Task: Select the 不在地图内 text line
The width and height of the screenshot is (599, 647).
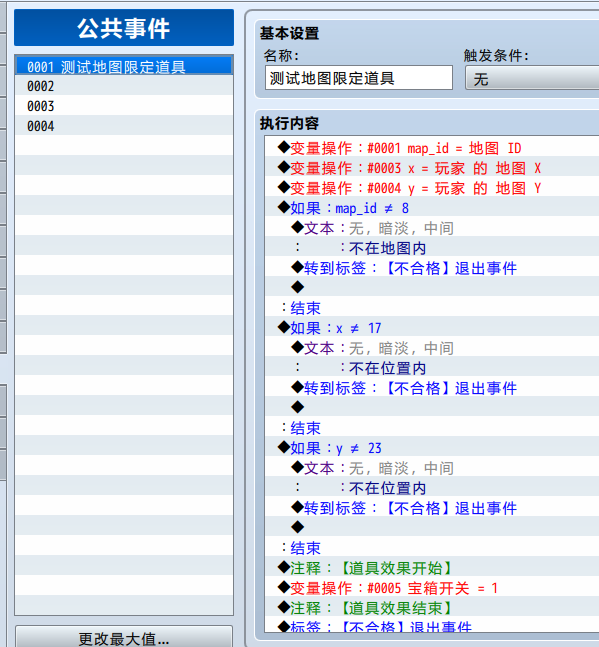Action: 432,248
